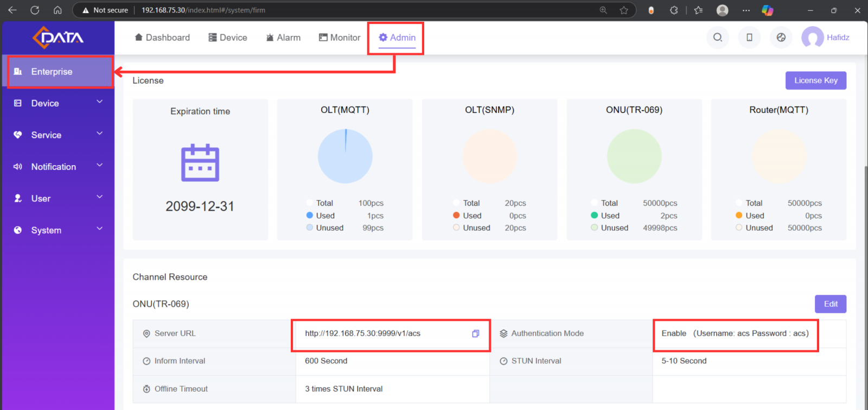Toggle Unused legend in Router(MQTT) chart
Image resolution: width=868 pixels, height=410 pixels.
click(754, 228)
